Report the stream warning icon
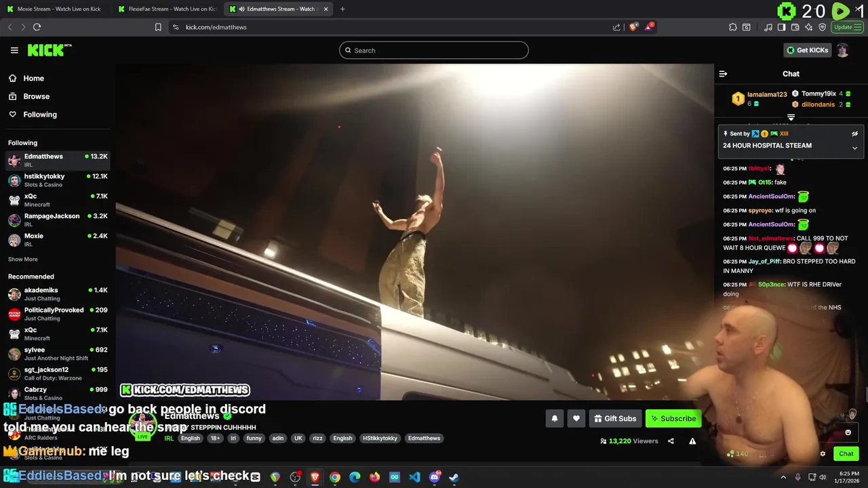This screenshot has width=868, height=488. coord(692,441)
